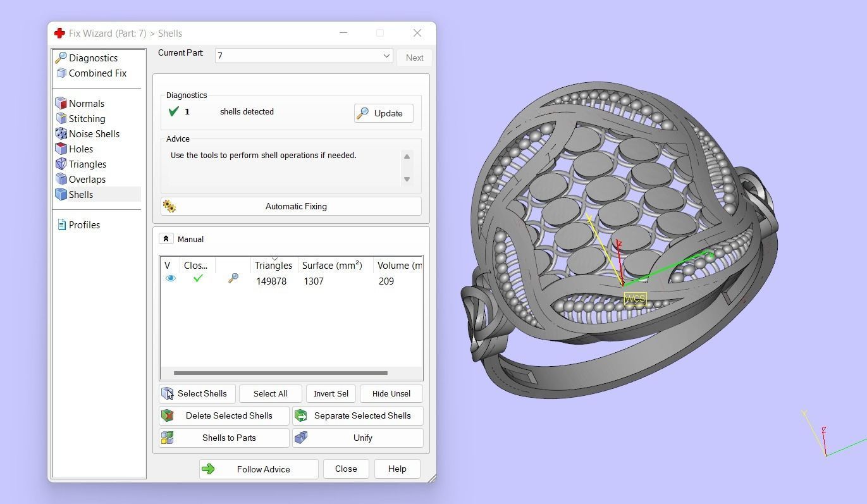
Task: Toggle visibility eye of the shell row
Action: point(170,278)
